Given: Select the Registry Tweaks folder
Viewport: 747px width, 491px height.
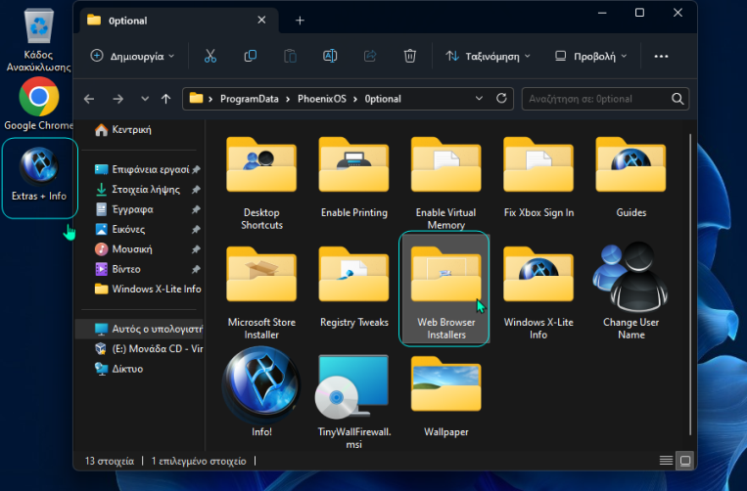Looking at the screenshot, I should tap(354, 287).
